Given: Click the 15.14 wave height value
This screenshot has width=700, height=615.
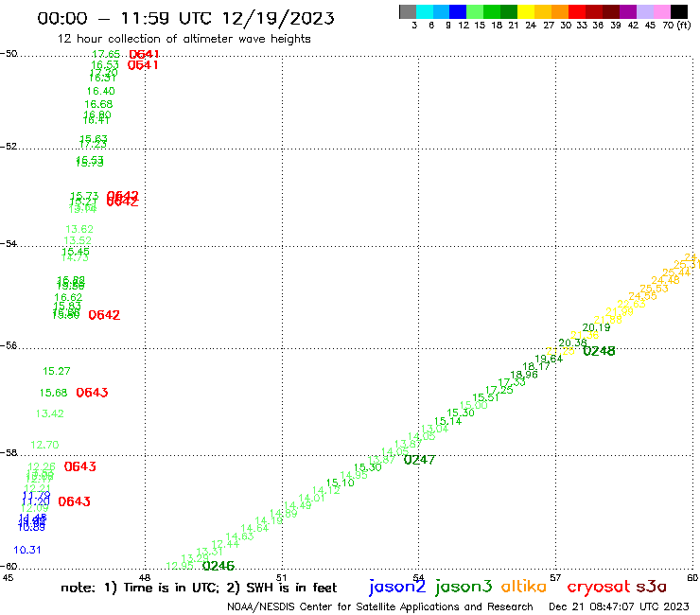Looking at the screenshot, I should [447, 421].
